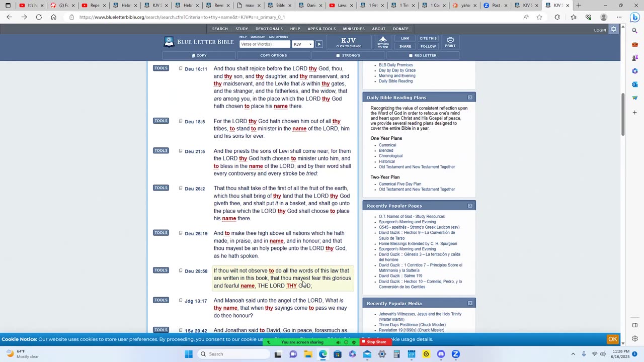Select the checkbox beside Jdg 13:17
The height and width of the screenshot is (362, 644).
coord(181,300)
